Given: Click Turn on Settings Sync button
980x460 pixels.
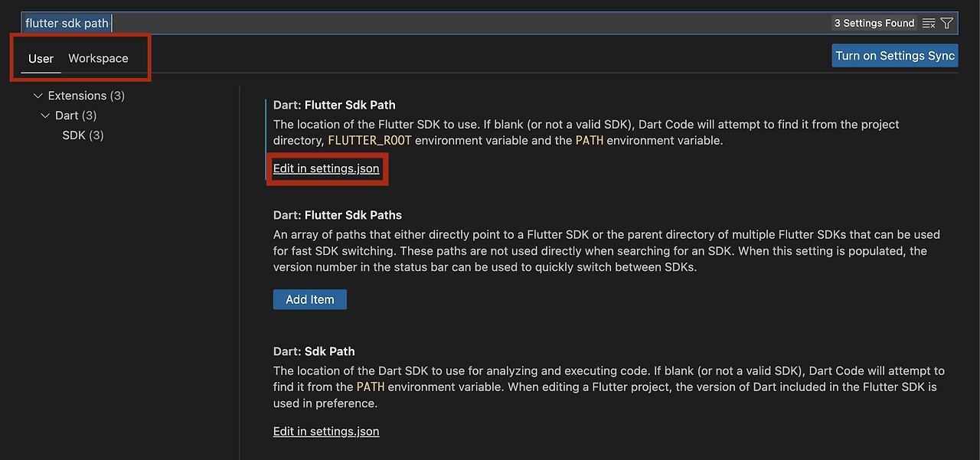Looking at the screenshot, I should [x=895, y=55].
